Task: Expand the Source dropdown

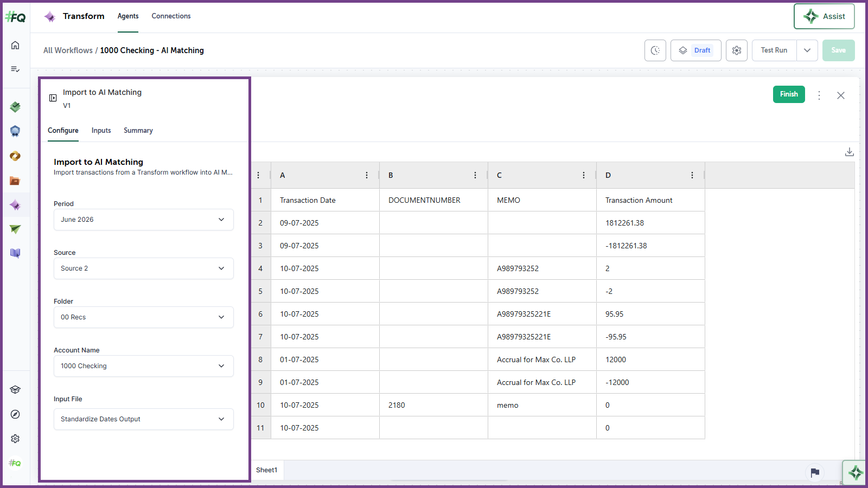Action: (144, 268)
